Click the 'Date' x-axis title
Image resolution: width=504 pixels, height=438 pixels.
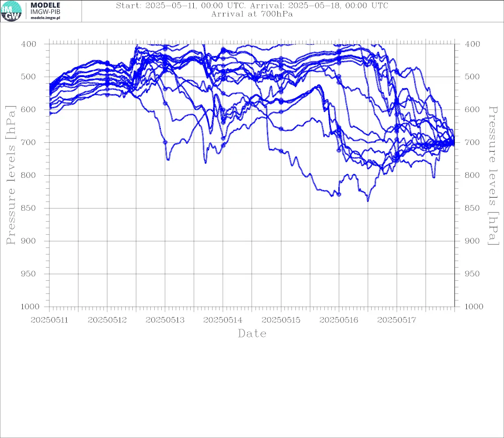click(x=252, y=333)
